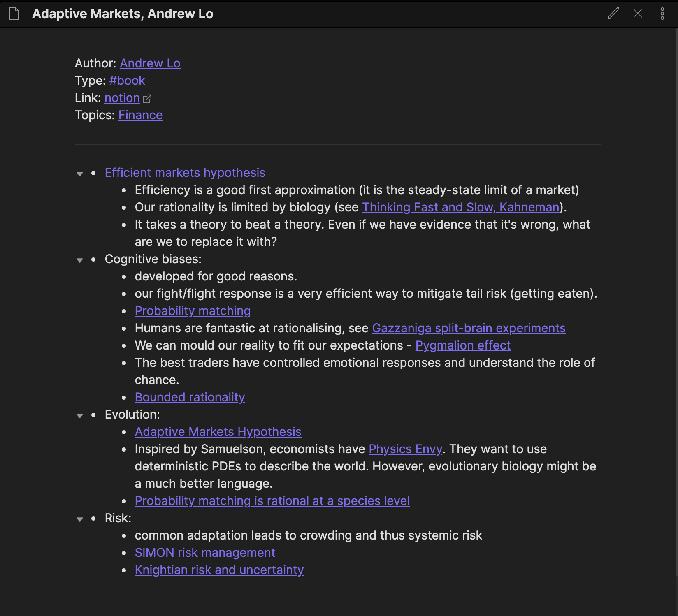Viewport: 678px width, 616px height.
Task: Click 'The best traders have controlled emotional' bullet
Action: 365,371
